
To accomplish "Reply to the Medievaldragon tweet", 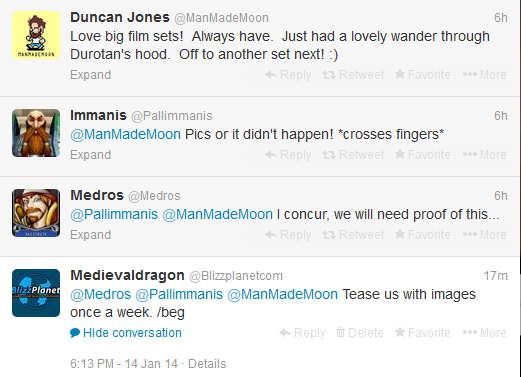I will 302,333.
